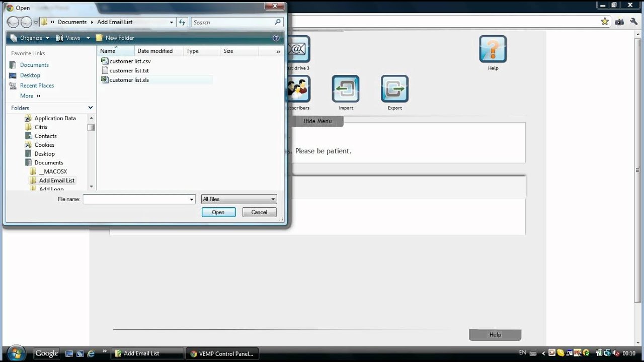
Task: Click the Hide Menu tab
Action: 317,121
